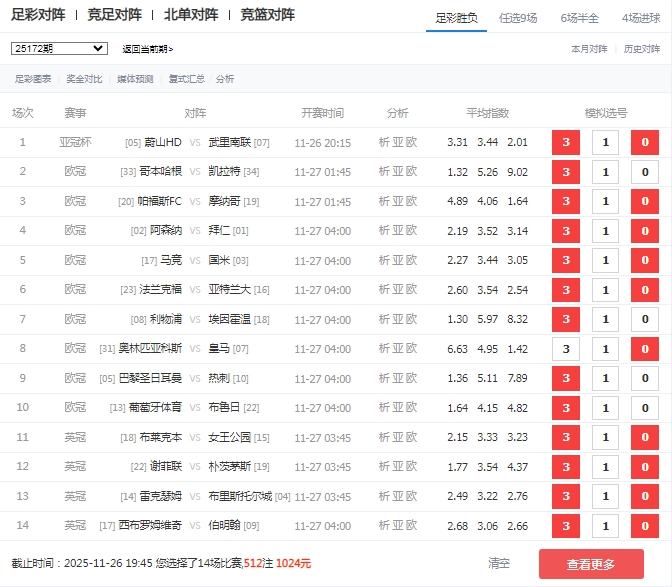Open the 媒体预测 link
672x587 pixels.
(135, 79)
